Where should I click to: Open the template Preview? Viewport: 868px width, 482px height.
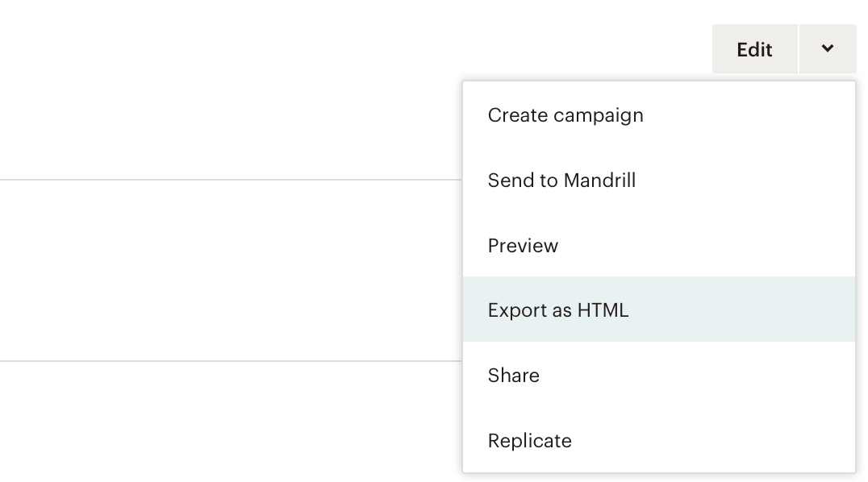pos(523,246)
